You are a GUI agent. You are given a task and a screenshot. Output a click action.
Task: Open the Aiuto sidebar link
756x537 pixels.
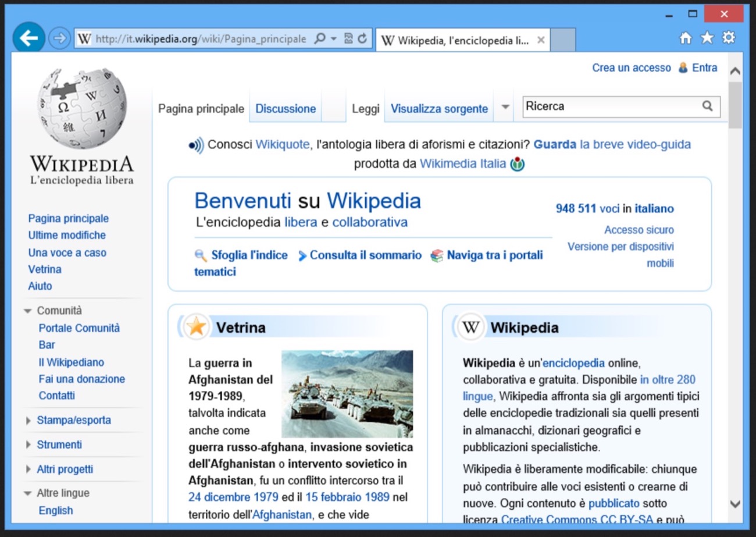pos(40,286)
